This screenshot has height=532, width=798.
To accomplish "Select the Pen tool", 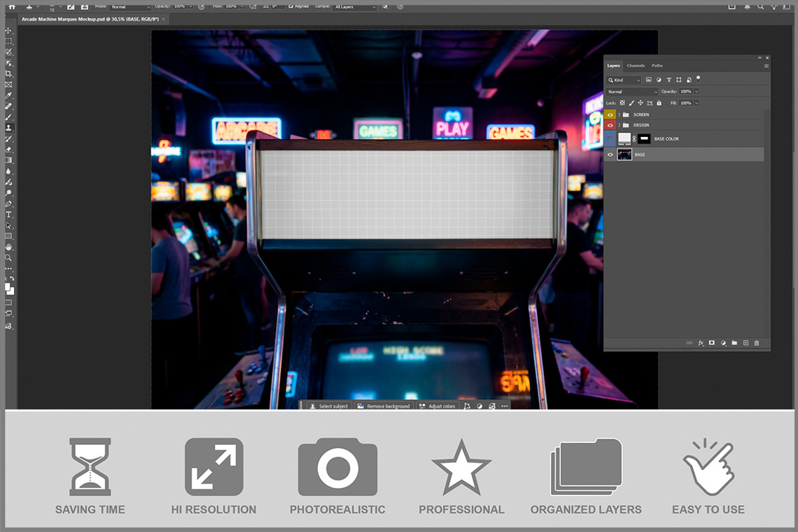I will [x=9, y=203].
